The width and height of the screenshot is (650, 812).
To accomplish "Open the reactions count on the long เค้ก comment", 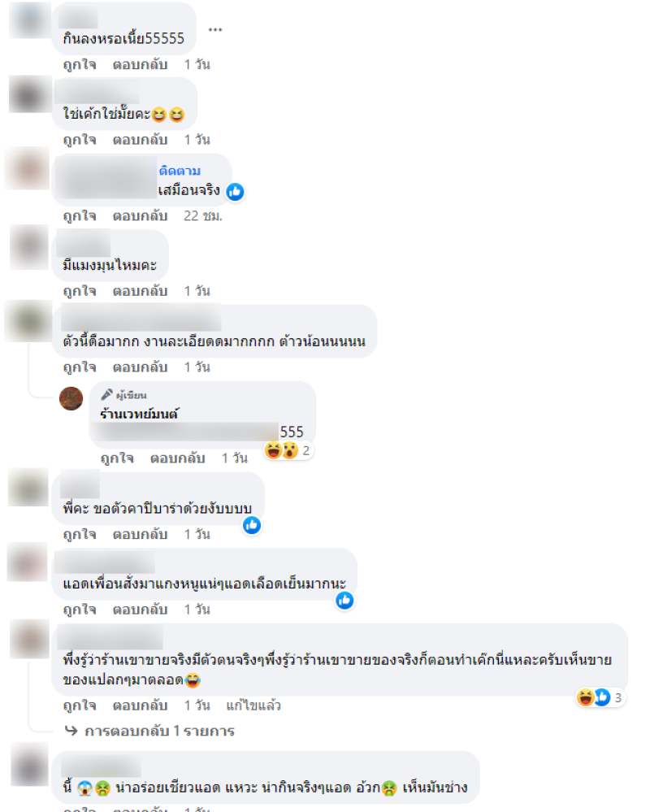I will coord(600,697).
